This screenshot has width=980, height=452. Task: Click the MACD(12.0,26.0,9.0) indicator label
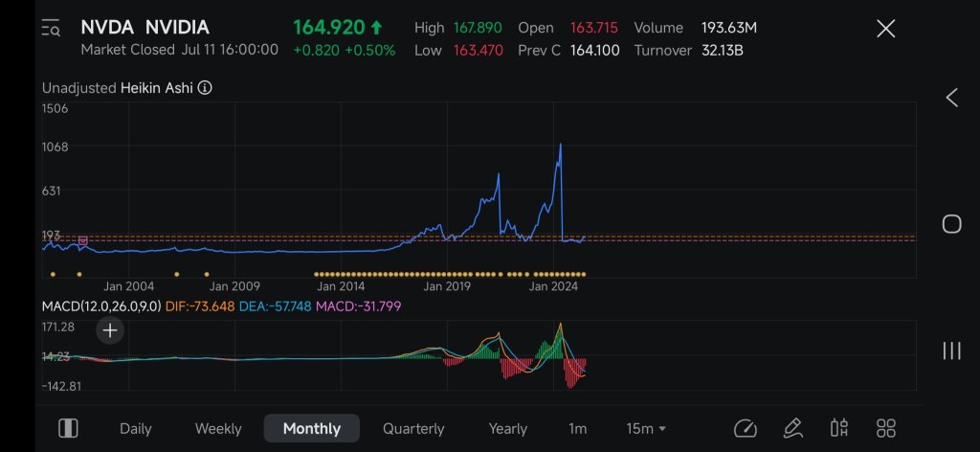click(x=101, y=306)
